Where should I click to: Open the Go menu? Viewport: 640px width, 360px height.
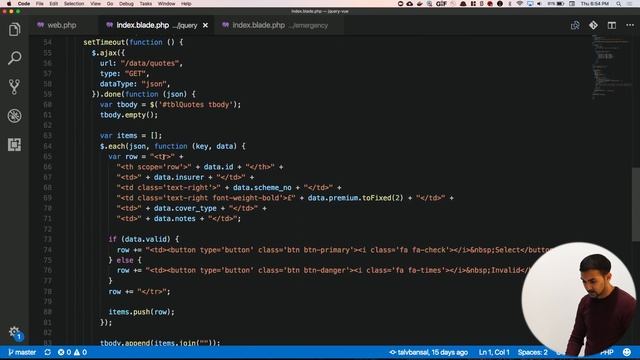click(x=110, y=4)
